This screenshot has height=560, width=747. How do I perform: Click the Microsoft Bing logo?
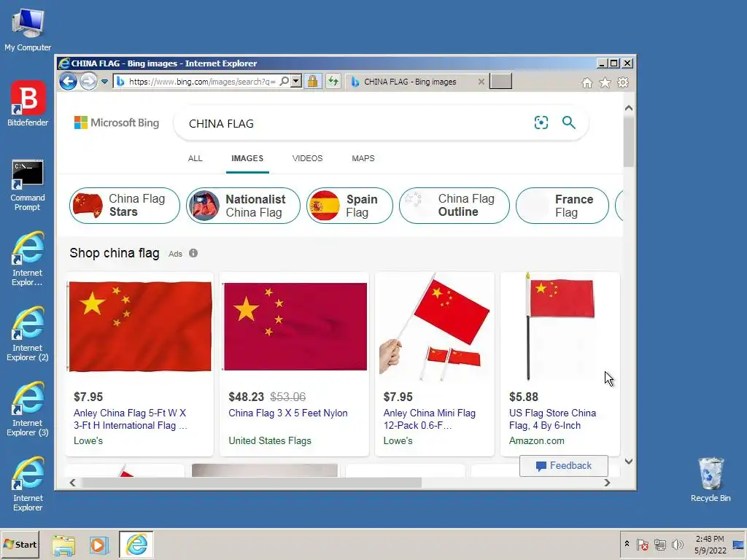117,122
